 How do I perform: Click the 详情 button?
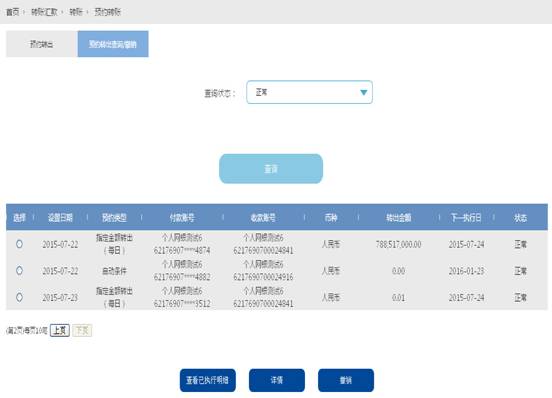pyautogui.click(x=277, y=380)
